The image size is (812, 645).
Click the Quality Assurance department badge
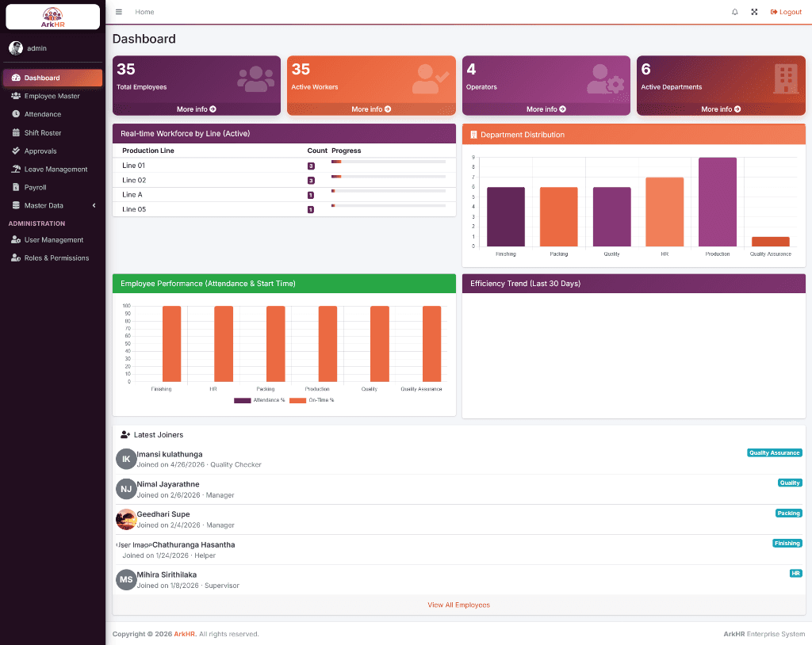pos(774,453)
